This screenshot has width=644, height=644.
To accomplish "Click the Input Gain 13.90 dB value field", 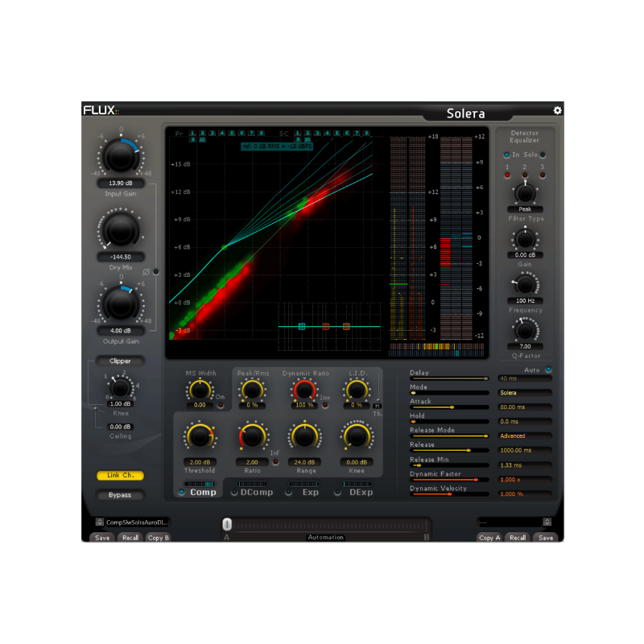I will point(120,184).
